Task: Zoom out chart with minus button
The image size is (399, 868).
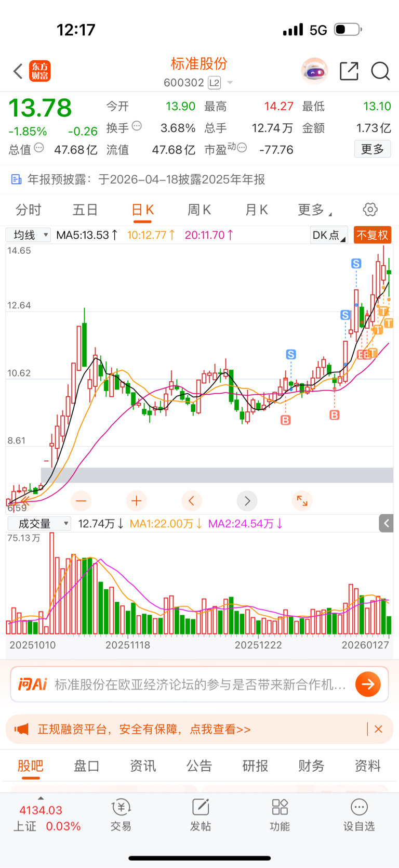Action: click(x=81, y=501)
